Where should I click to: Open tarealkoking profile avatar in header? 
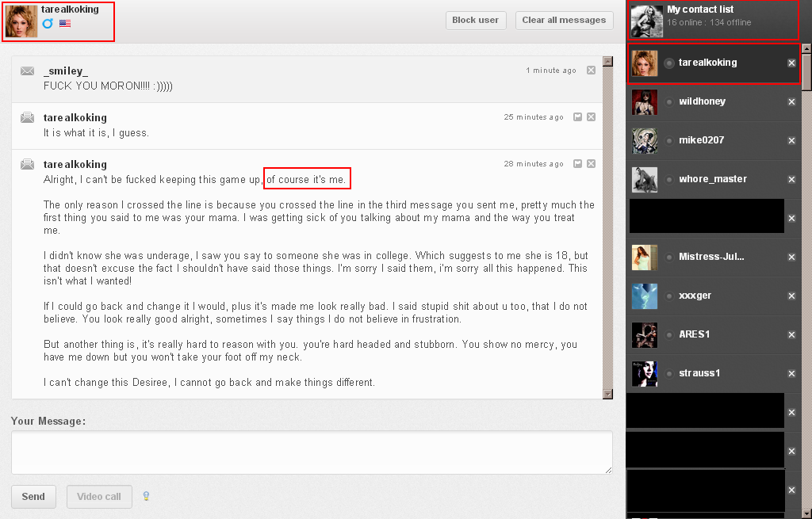tap(21, 21)
